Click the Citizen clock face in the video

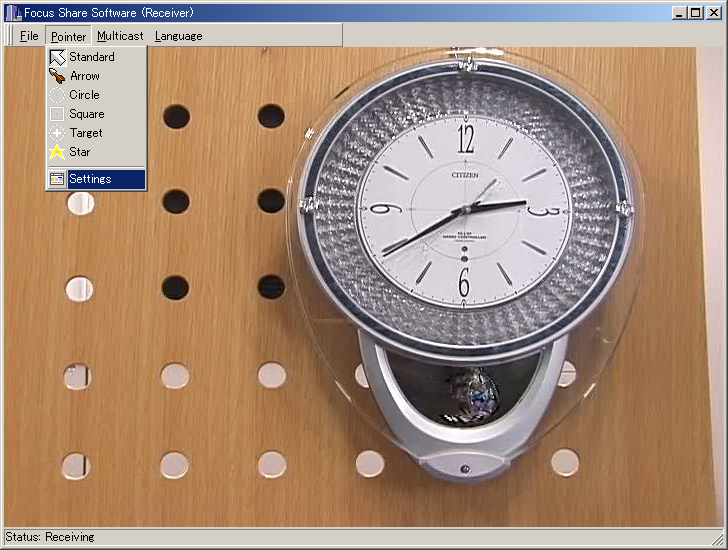[x=464, y=211]
